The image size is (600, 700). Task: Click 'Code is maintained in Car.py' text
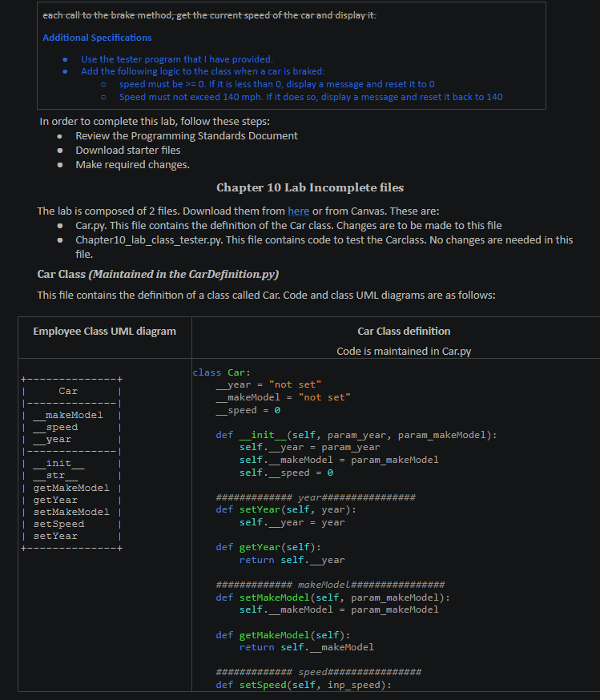(x=404, y=352)
